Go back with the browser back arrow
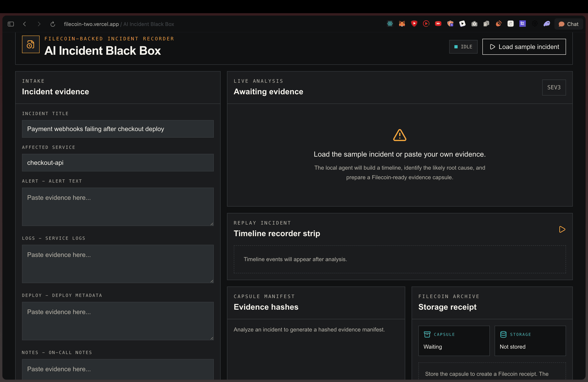The image size is (588, 382). point(24,24)
